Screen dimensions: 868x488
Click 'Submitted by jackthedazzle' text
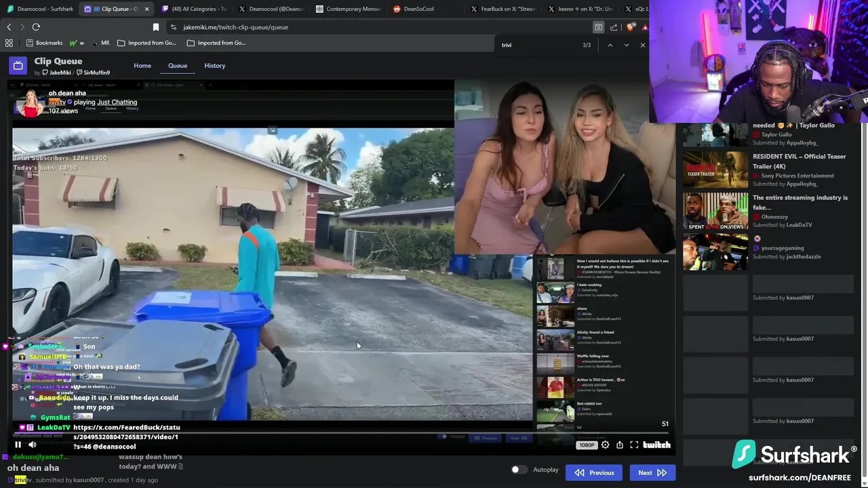click(787, 257)
